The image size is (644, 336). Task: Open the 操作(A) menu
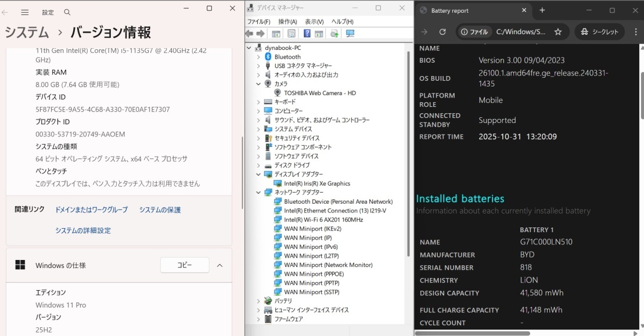(287, 21)
